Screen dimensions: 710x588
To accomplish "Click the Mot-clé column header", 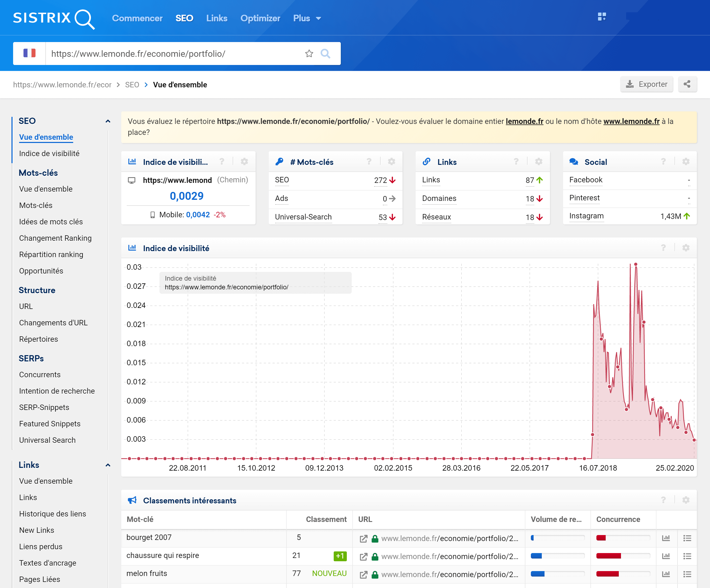I will [x=140, y=519].
